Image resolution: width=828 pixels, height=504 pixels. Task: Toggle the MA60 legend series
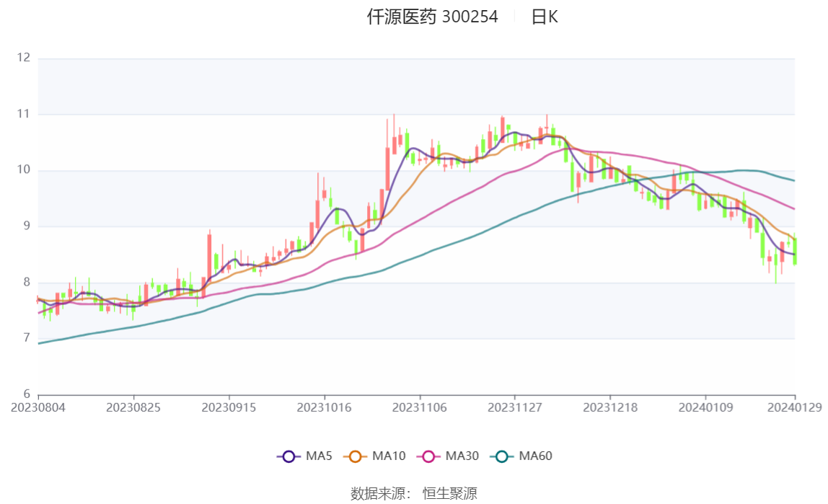coord(521,456)
